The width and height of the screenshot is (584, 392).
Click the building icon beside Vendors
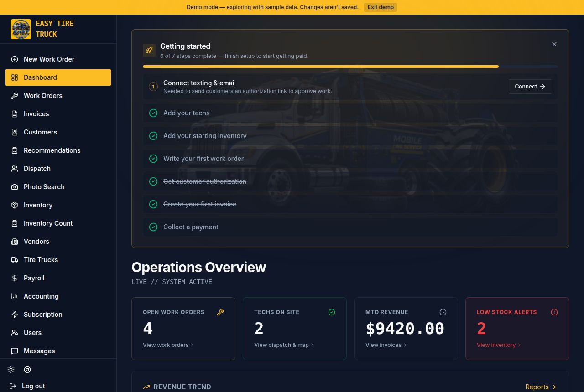pyautogui.click(x=15, y=242)
